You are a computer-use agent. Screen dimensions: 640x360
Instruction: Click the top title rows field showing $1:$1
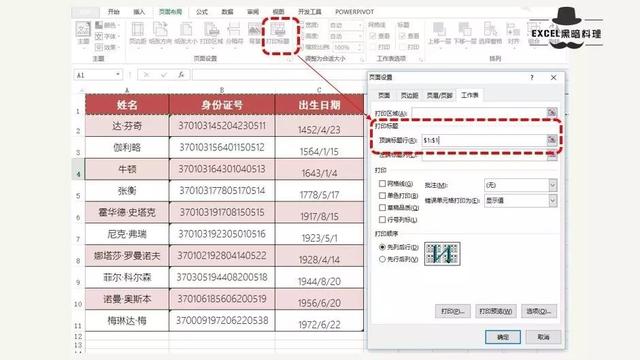484,140
